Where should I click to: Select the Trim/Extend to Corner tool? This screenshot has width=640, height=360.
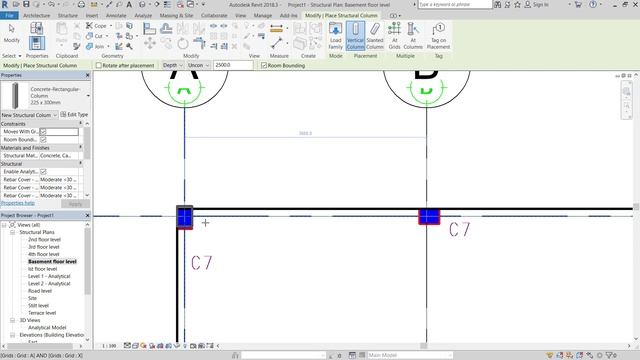[x=199, y=43]
